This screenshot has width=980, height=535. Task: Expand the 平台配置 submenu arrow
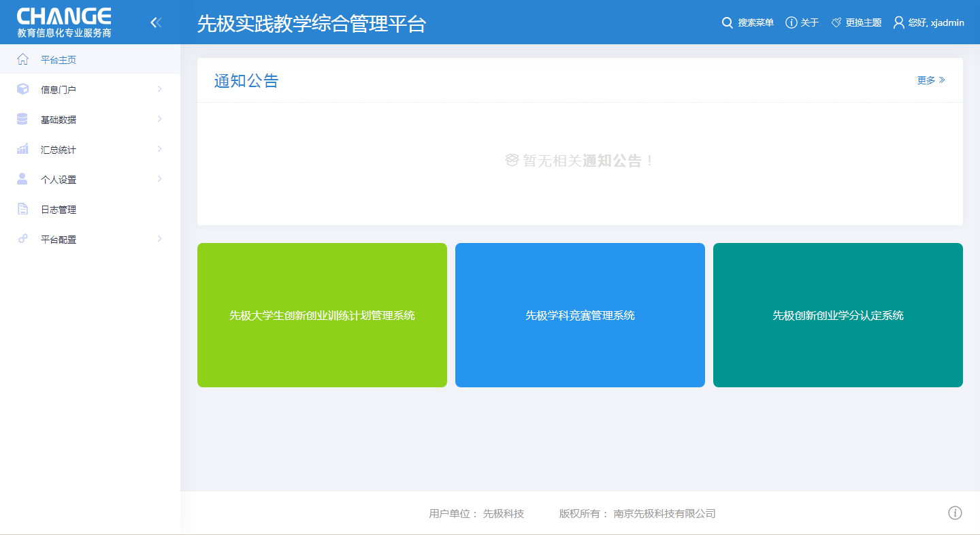159,239
